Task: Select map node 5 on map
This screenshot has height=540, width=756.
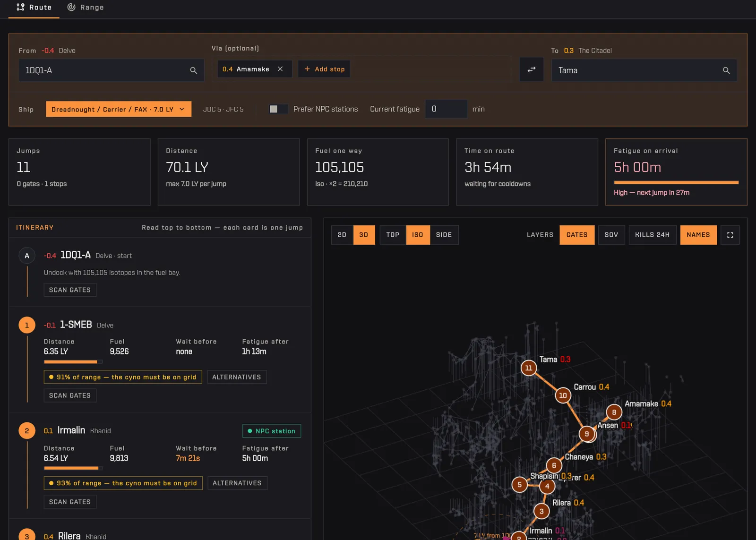Action: pos(520,484)
